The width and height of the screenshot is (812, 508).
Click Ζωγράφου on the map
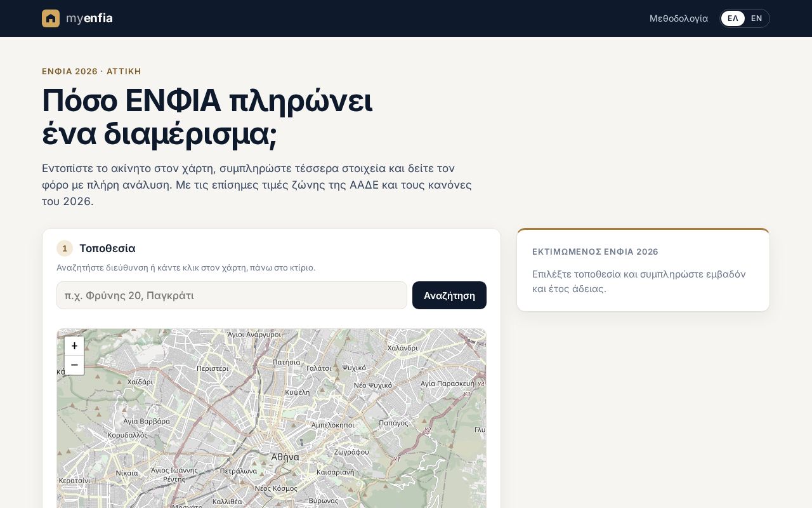pos(351,452)
